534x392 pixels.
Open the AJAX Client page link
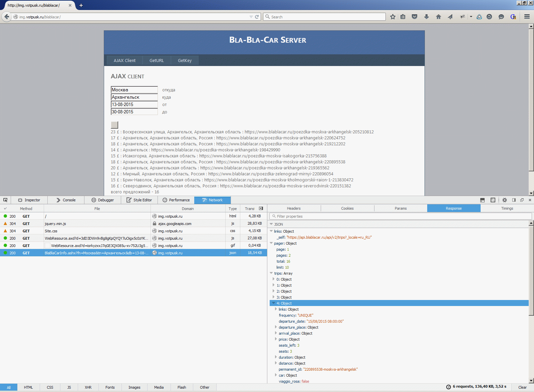124,60
